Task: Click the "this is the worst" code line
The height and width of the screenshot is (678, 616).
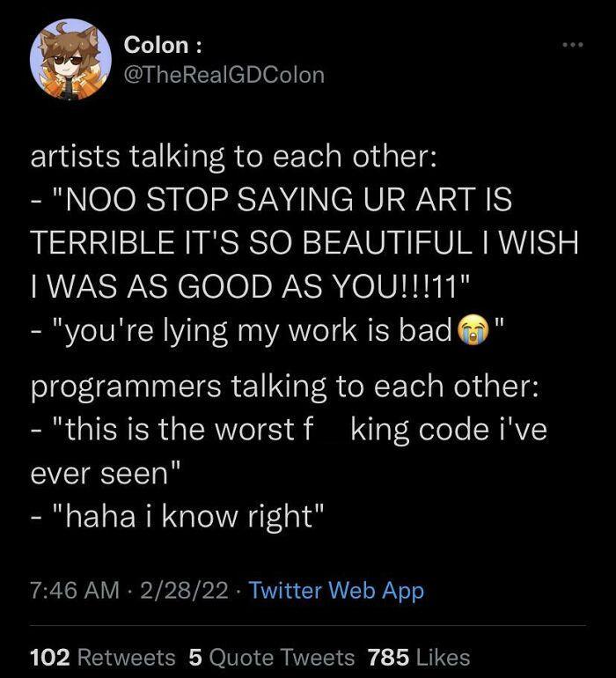Action: point(290,430)
